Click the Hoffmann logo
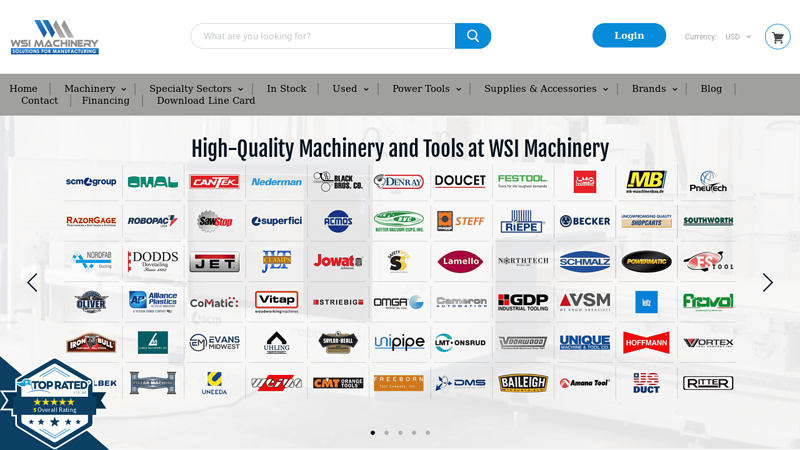This screenshot has width=800, height=450. 646,342
